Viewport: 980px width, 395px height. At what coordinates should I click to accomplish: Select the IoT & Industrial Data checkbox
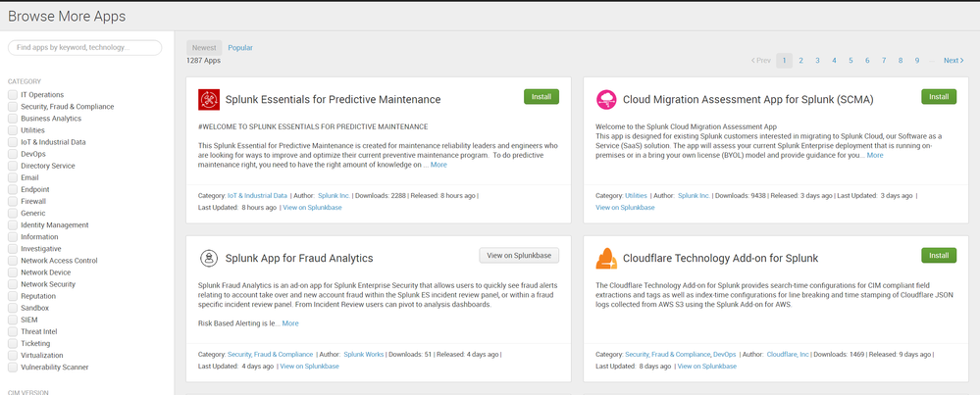point(13,142)
